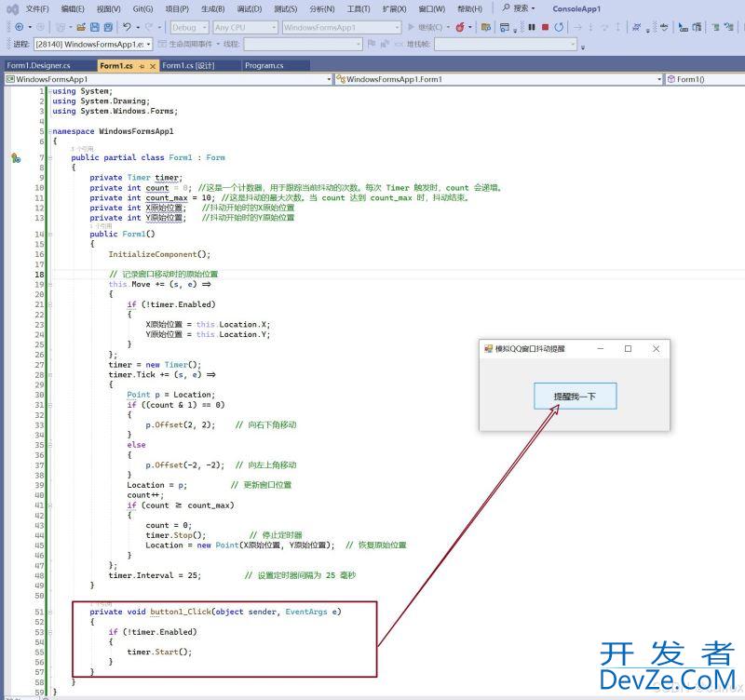745x700 pixels.
Task: Click the app icon in 模拟QQ窗口抖动提醒 title bar
Action: [x=488, y=348]
